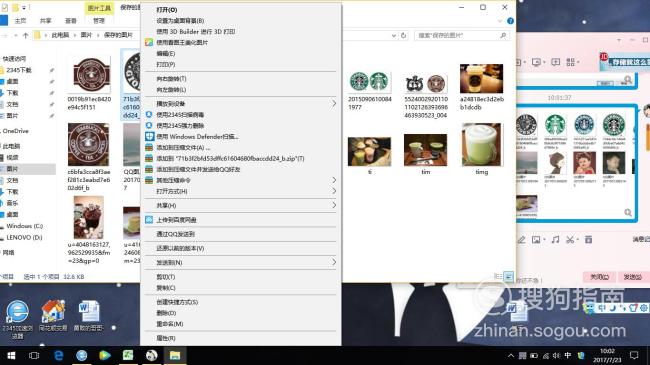Image resolution: width=650 pixels, height=365 pixels.
Task: Open dropdown arrow next to QQ scissors icon
Action: (x=577, y=240)
